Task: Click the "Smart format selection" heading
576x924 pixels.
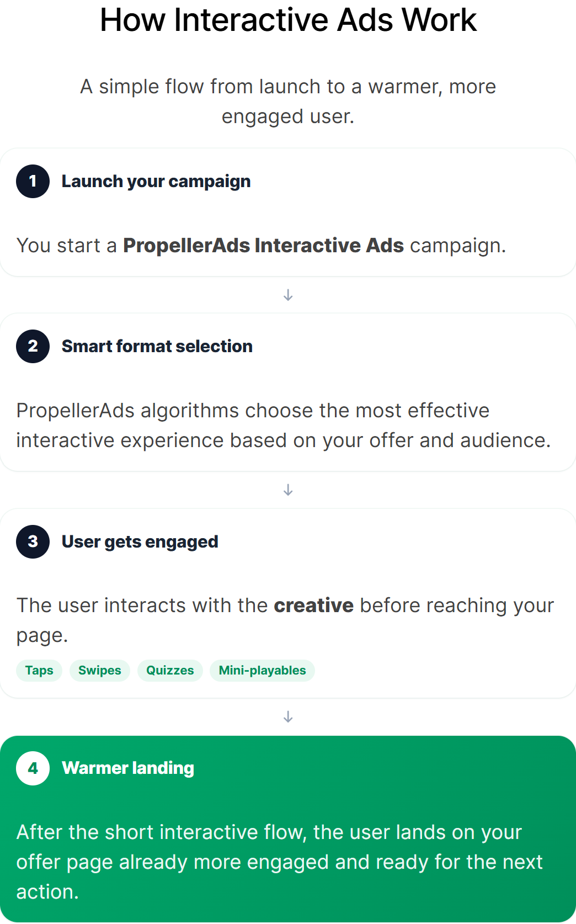Action: click(157, 347)
